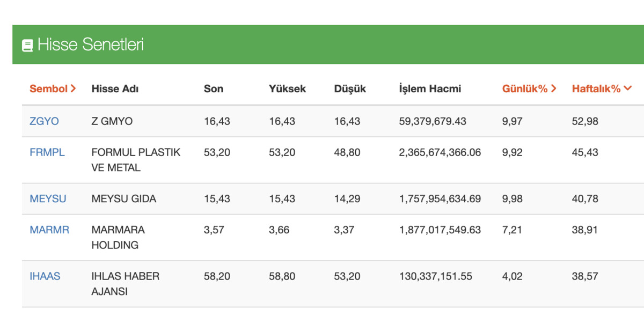Click the chevron next to Günlük%
The height and width of the screenshot is (309, 644).
point(553,89)
